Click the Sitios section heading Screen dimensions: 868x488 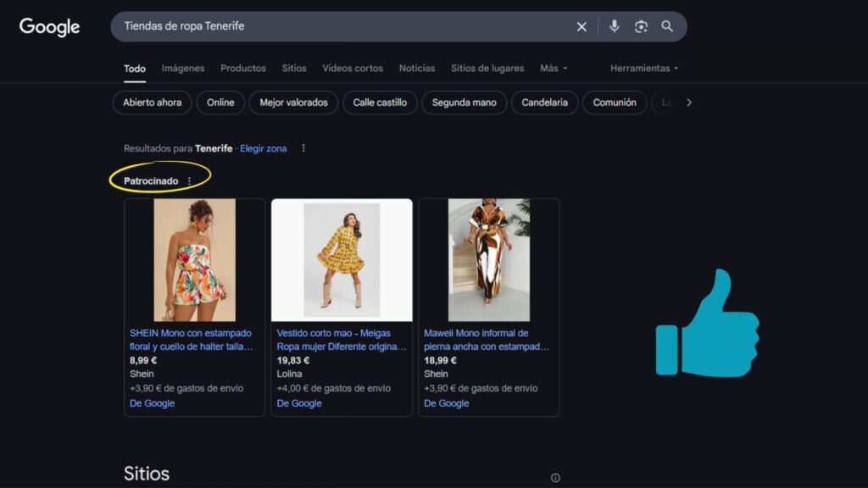[x=147, y=474]
